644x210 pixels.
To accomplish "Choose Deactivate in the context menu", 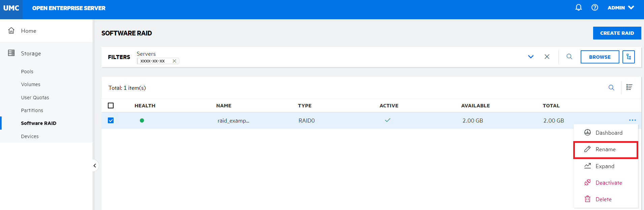I will tap(608, 183).
